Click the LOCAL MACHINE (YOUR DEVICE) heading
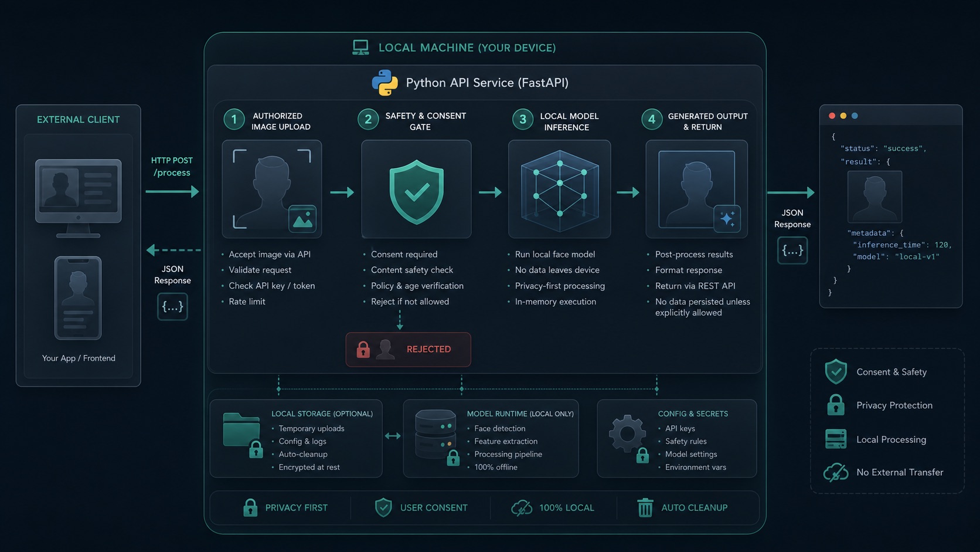 (467, 48)
